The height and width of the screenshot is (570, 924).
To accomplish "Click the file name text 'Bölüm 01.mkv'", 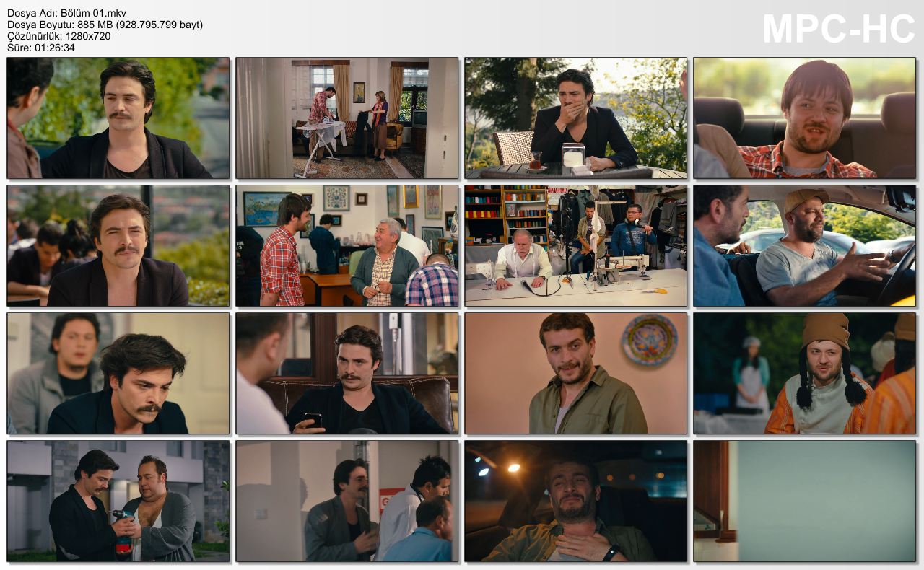I will 94,13.
